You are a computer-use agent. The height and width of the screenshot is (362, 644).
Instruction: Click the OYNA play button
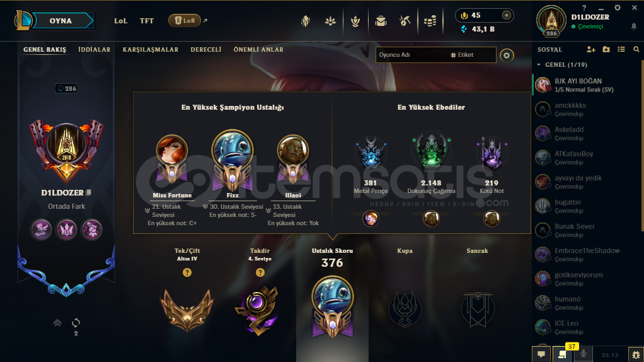click(60, 21)
